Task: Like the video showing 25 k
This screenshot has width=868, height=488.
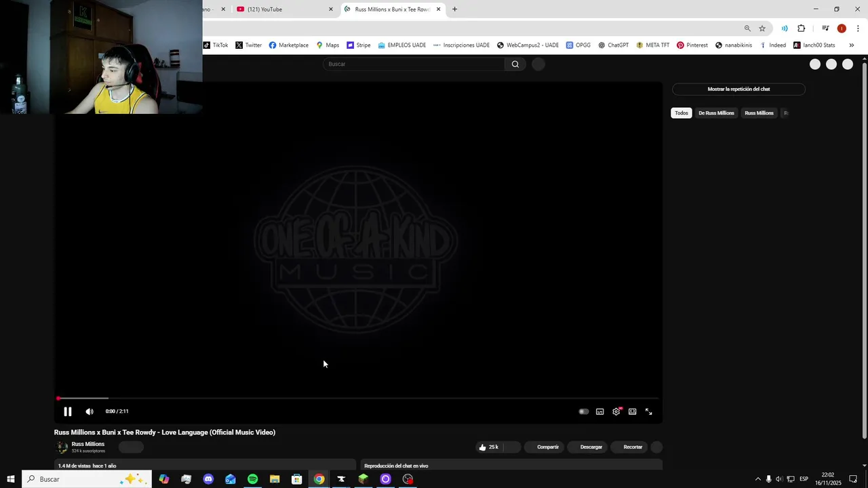Action: click(489, 447)
